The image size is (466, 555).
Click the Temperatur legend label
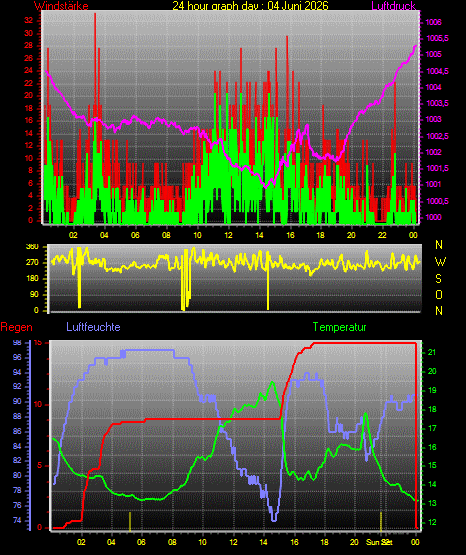tap(339, 327)
